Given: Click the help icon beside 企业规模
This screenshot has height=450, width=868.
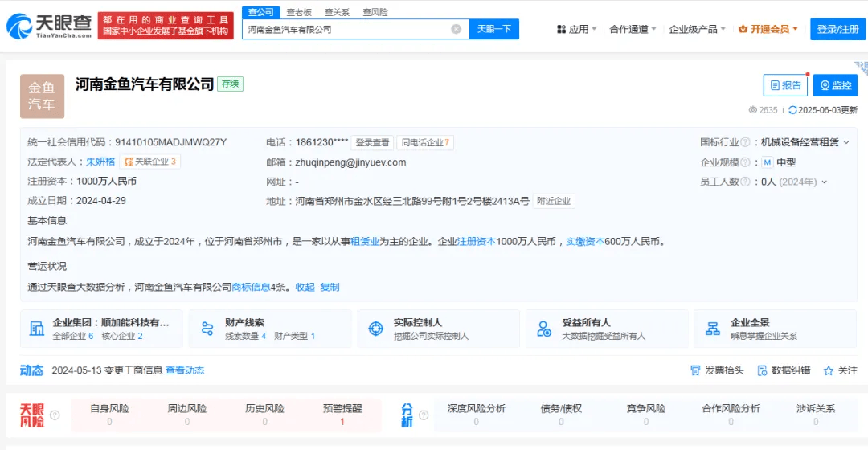Looking at the screenshot, I should [x=745, y=162].
